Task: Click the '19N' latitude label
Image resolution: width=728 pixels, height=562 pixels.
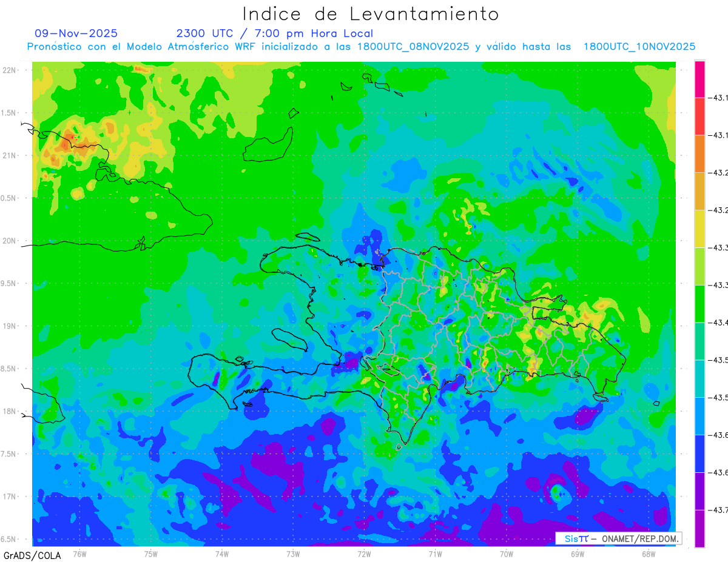Action: [x=9, y=326]
